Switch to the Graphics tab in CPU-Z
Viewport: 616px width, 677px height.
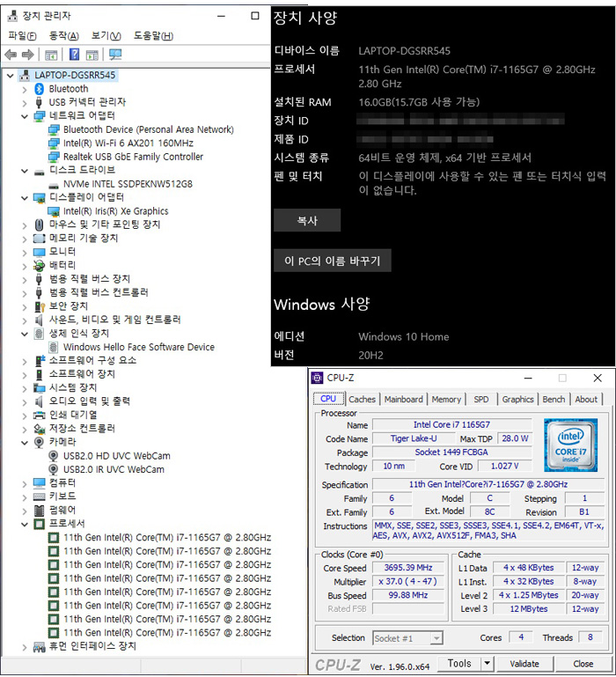pos(517,400)
